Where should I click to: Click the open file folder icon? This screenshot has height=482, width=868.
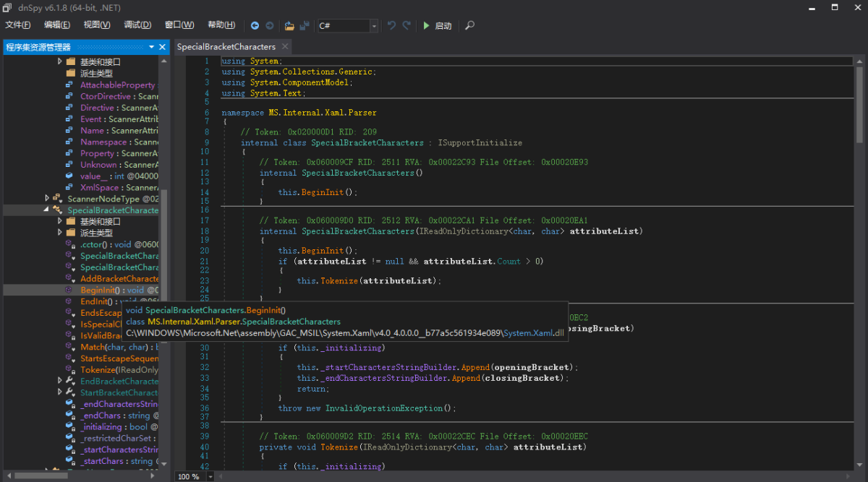pos(289,25)
